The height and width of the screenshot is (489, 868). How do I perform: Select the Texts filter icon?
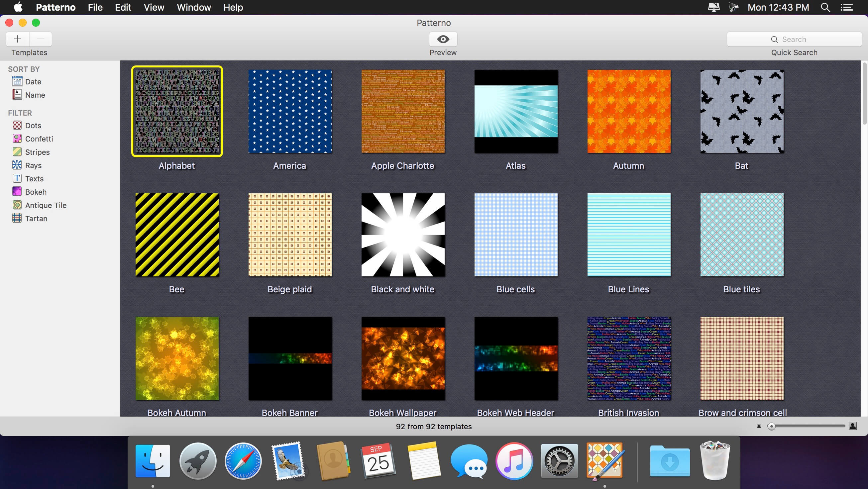point(17,179)
